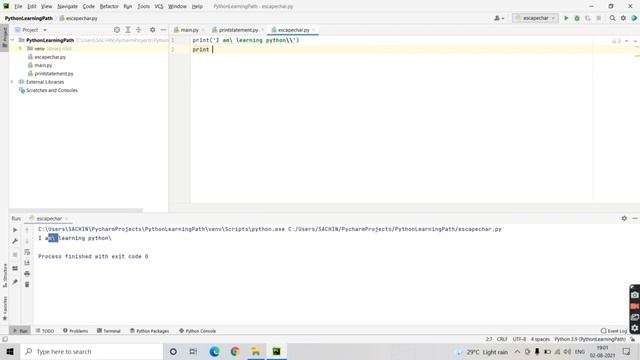
Task: Open the user account icon in toolbar
Action: click(x=499, y=18)
